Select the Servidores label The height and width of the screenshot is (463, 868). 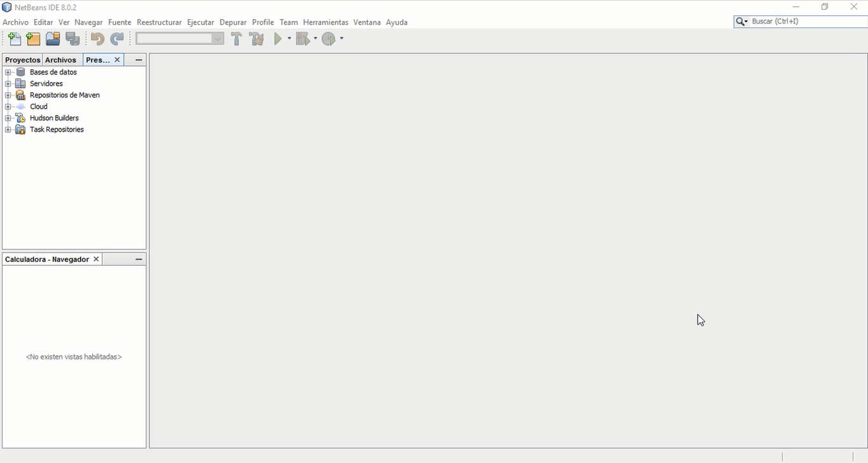pos(46,84)
